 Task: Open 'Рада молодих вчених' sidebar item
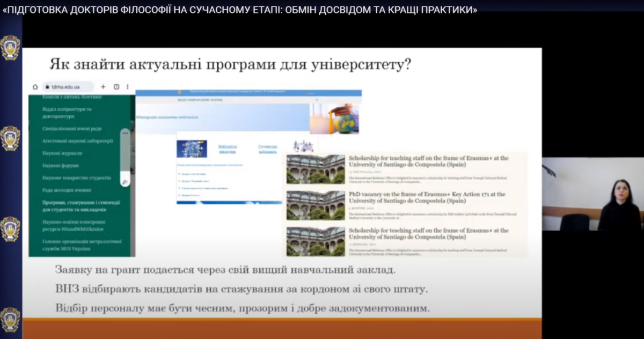click(67, 190)
